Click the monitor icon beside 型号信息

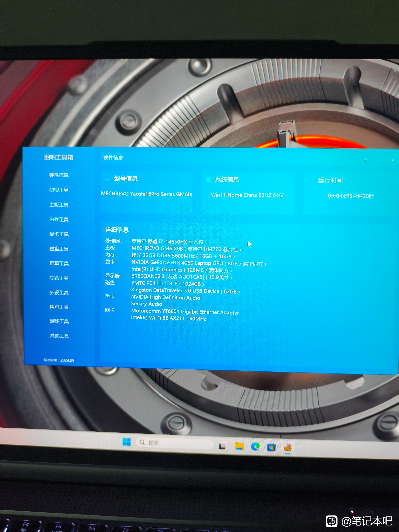(107, 178)
